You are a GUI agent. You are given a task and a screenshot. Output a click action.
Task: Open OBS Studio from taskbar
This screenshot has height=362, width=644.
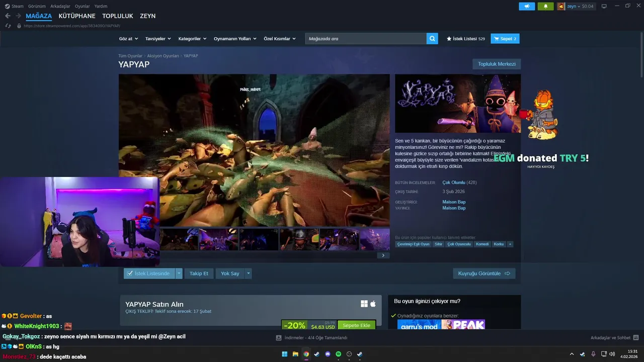(349, 354)
